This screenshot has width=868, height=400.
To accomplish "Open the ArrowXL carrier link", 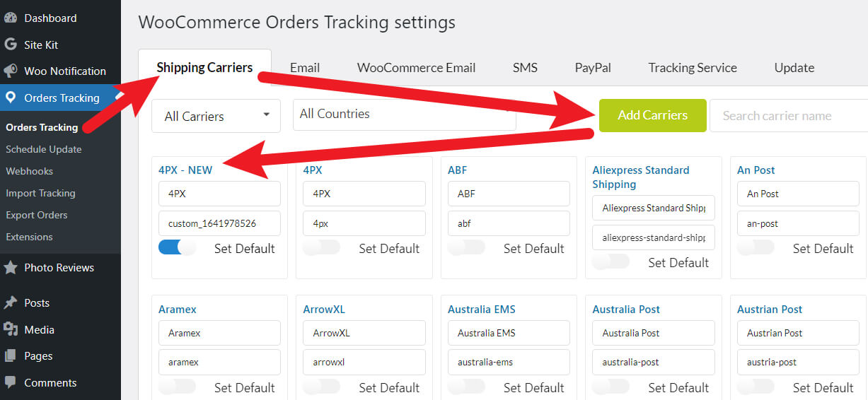I will (324, 310).
